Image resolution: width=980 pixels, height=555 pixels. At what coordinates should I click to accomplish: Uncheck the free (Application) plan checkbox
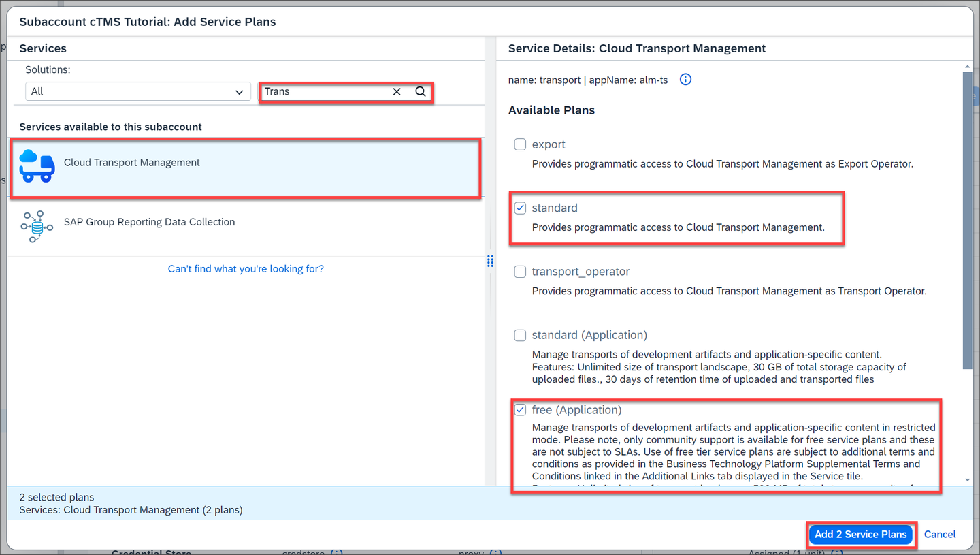(521, 410)
